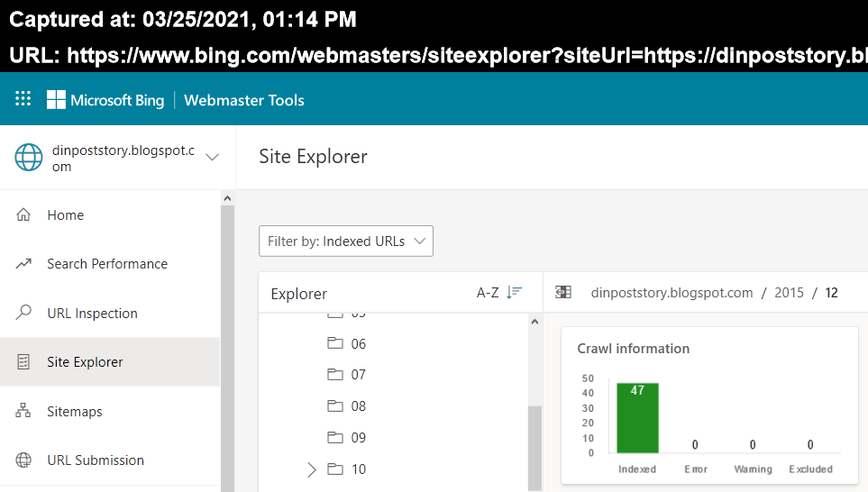
Task: Click the Excluded chart label
Action: 811,469
